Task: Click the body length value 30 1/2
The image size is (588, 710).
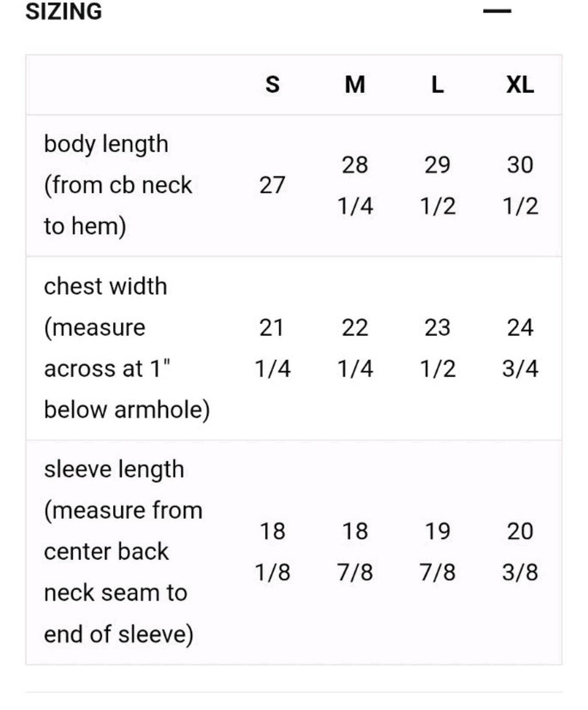Action: pyautogui.click(x=520, y=185)
